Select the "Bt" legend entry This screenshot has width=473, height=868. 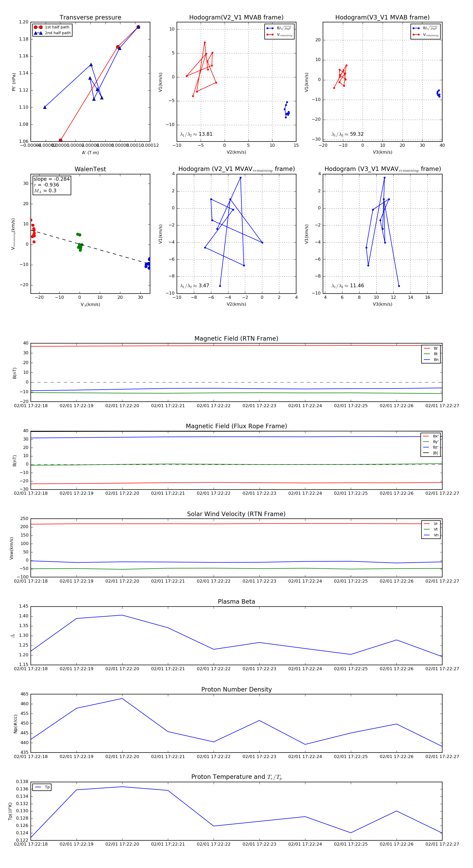(x=431, y=354)
